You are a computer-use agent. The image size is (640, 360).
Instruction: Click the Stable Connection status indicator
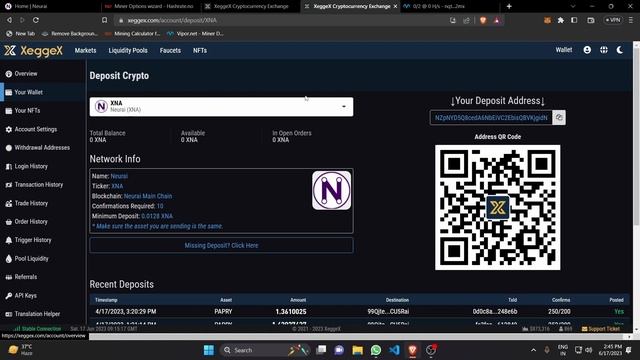coord(37,329)
